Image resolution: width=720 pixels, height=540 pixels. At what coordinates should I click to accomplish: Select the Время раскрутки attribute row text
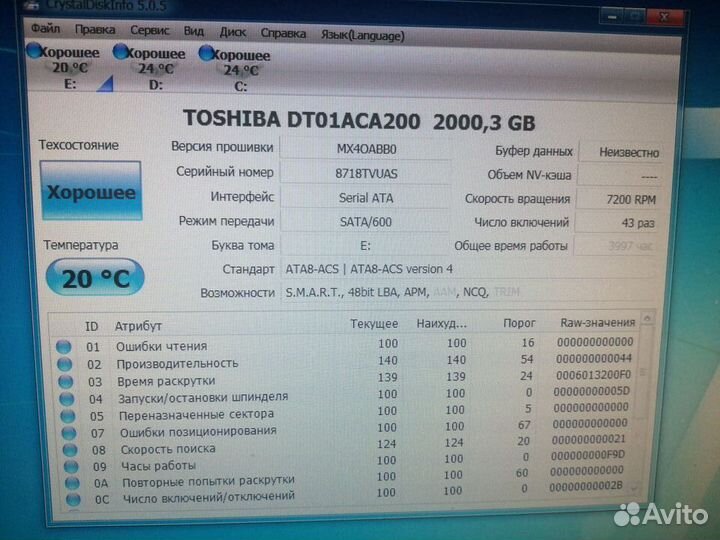[x=166, y=381]
